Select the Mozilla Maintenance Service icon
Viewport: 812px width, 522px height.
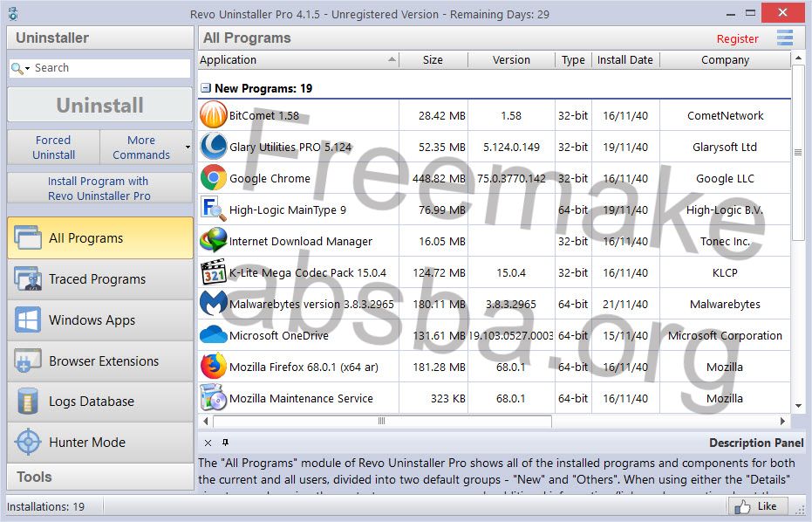(x=214, y=397)
